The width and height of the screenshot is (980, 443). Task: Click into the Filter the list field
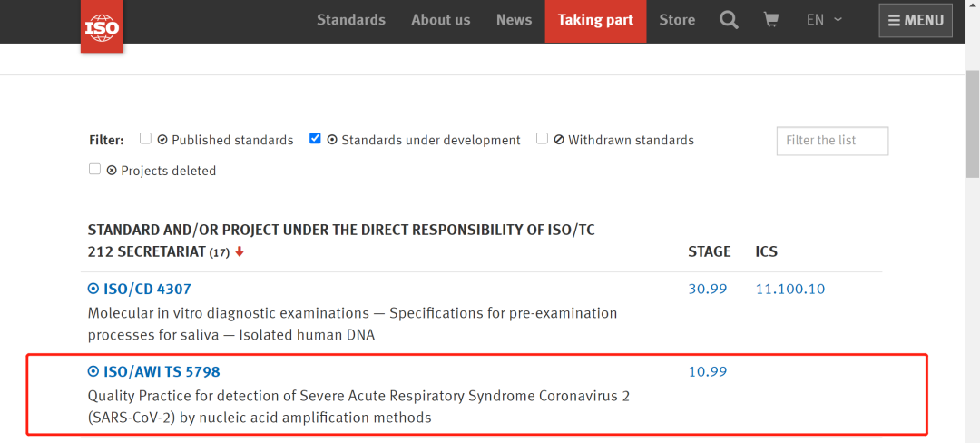point(831,141)
